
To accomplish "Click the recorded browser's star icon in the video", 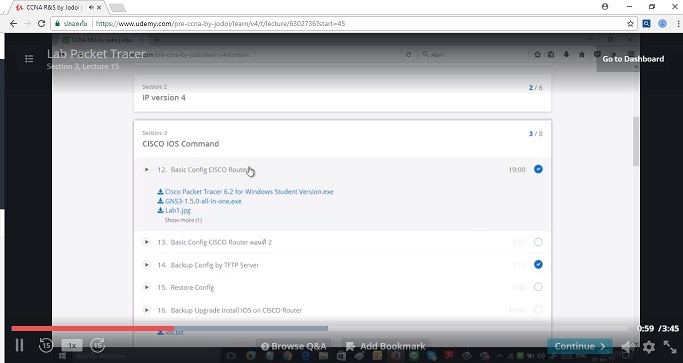I will point(538,54).
